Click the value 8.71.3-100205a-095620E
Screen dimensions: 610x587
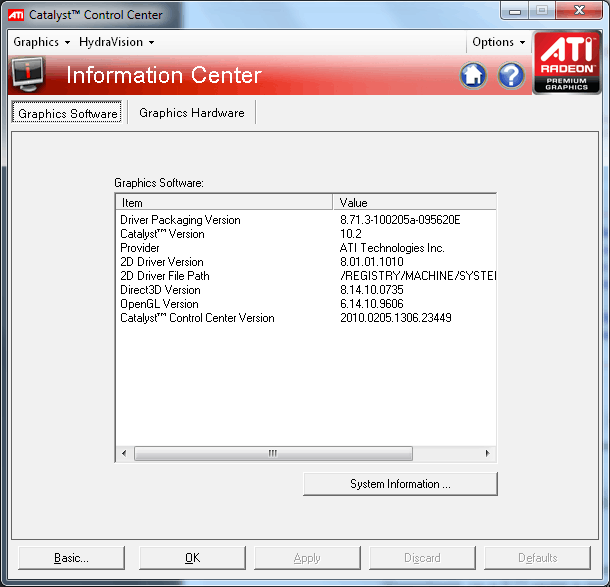400,220
